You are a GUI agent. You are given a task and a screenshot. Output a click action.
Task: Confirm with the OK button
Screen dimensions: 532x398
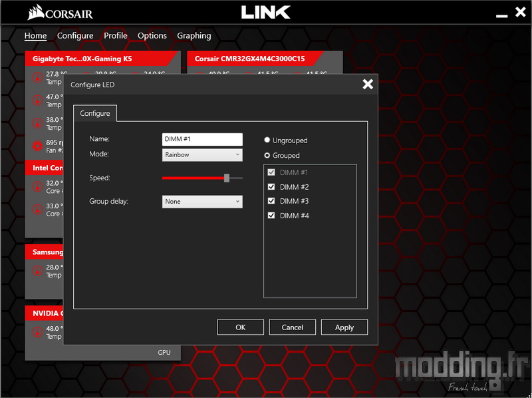[x=241, y=327]
